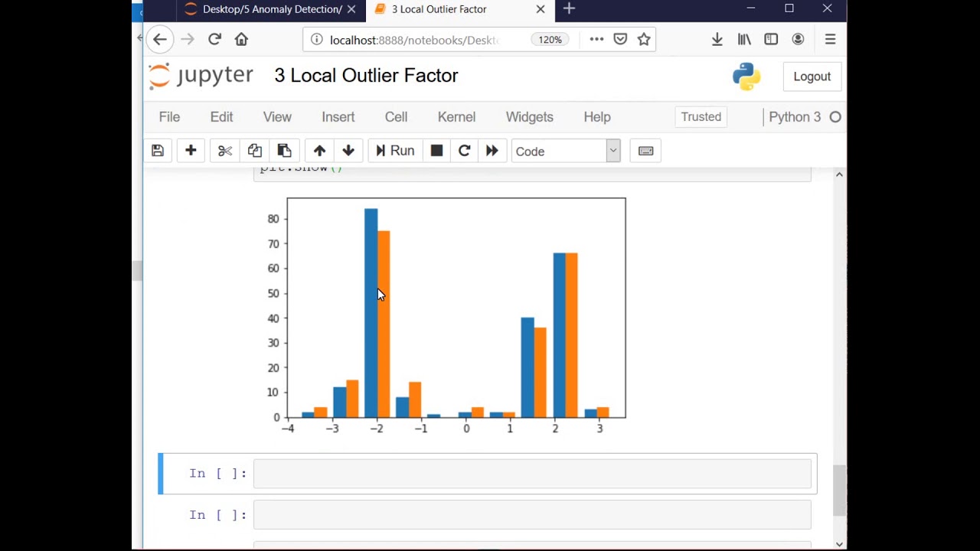The width and height of the screenshot is (980, 551).
Task: Open the browser hamburger menu
Action: point(830,40)
